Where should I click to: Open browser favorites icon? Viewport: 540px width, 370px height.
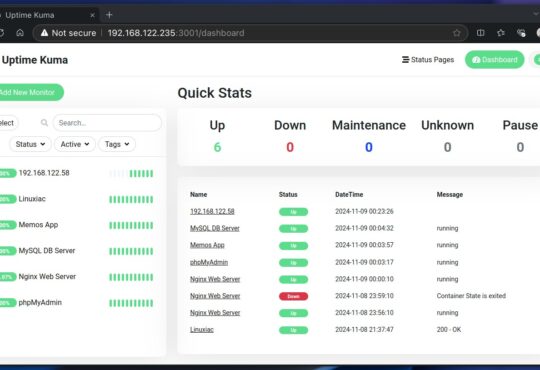(501, 33)
